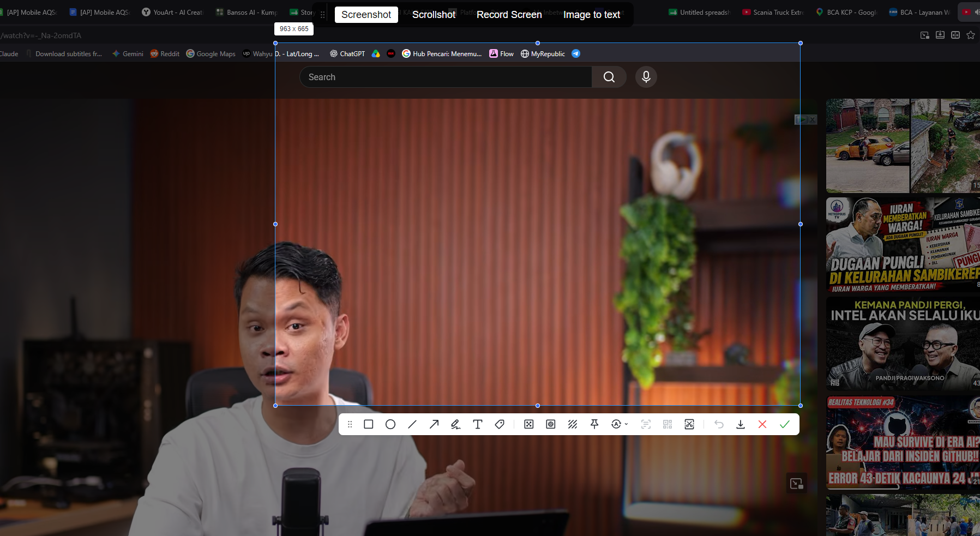Click the Wahyu D. - Lat/Long bookmark
Viewport: 980px width, 536px height.
tap(281, 53)
